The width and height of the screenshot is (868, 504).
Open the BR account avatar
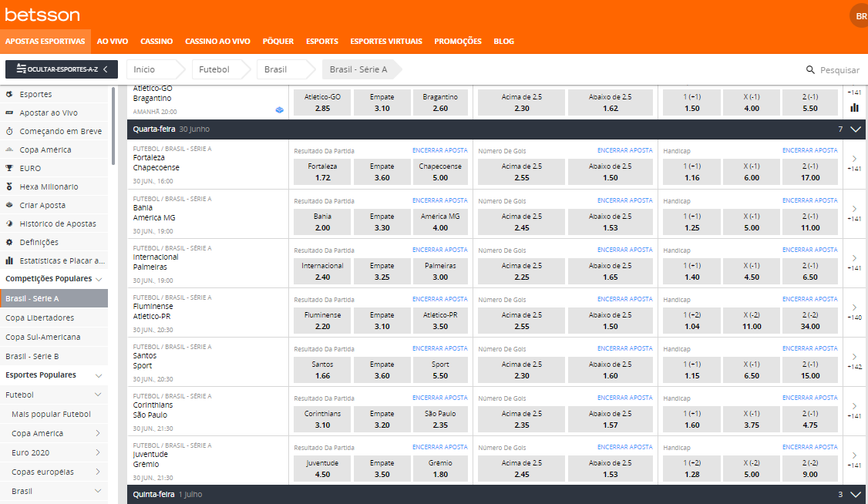tap(860, 16)
